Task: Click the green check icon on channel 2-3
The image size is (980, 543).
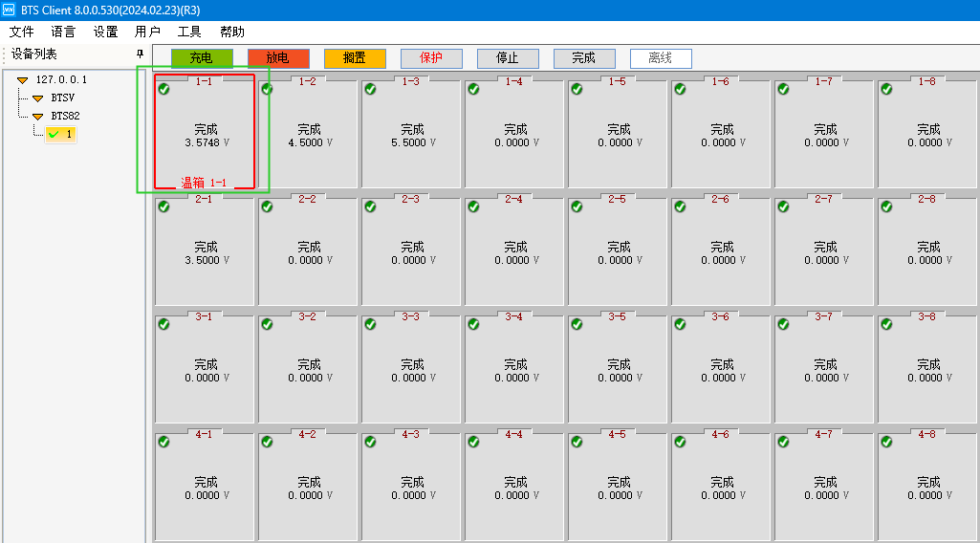Action: click(370, 206)
